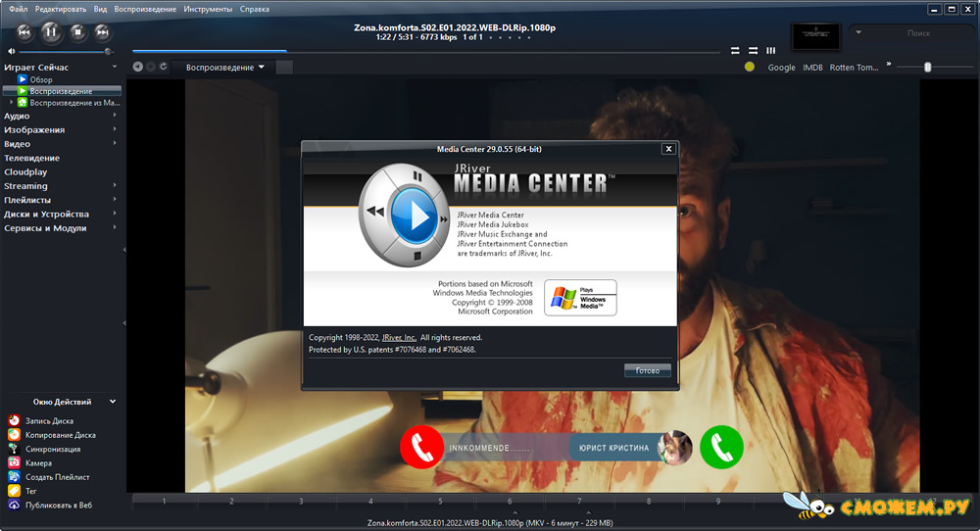Click the Готово button in the dialog
Screen dimensions: 980x531
(648, 370)
